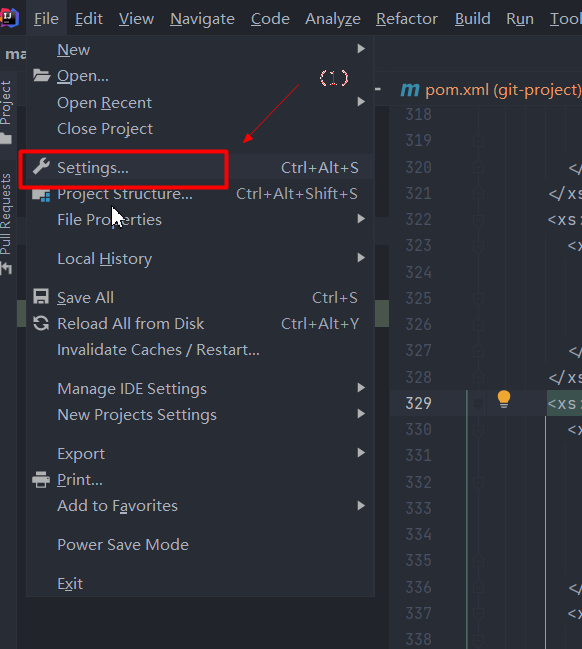Image resolution: width=582 pixels, height=649 pixels.
Task: Click the Open folder icon
Action: click(41, 75)
